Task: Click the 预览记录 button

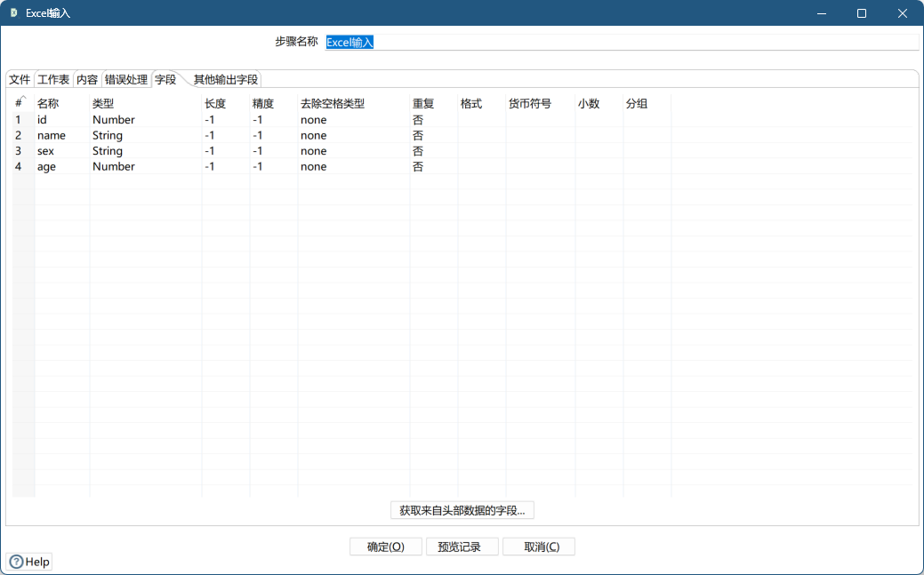Action: tap(462, 546)
